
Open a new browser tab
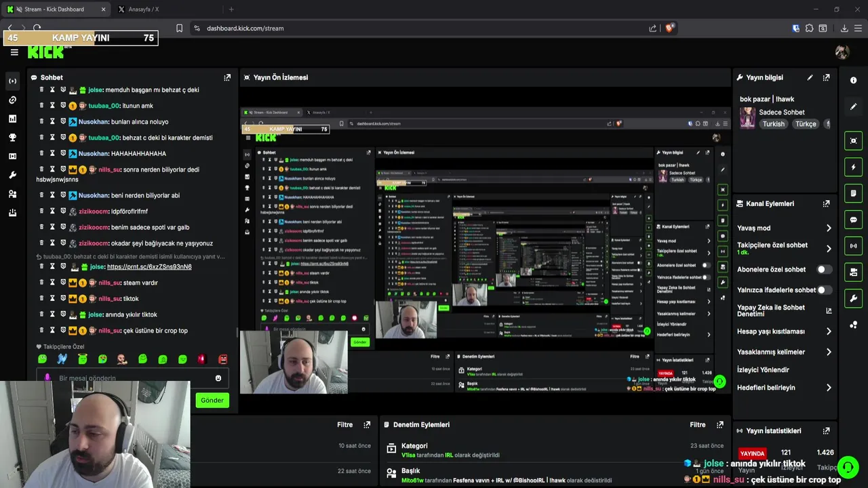[231, 9]
